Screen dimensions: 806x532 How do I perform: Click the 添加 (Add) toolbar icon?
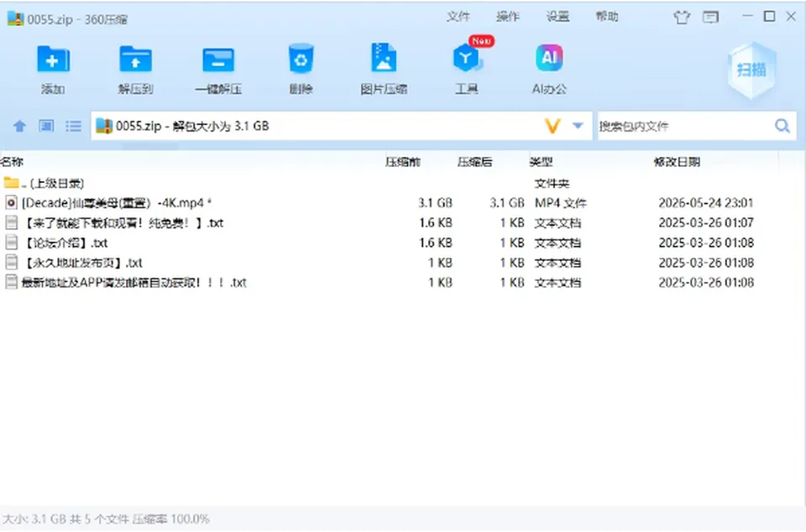53,60
